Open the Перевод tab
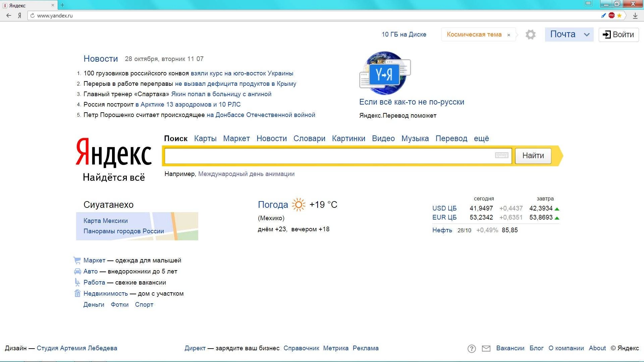The height and width of the screenshot is (362, 644). click(x=451, y=138)
